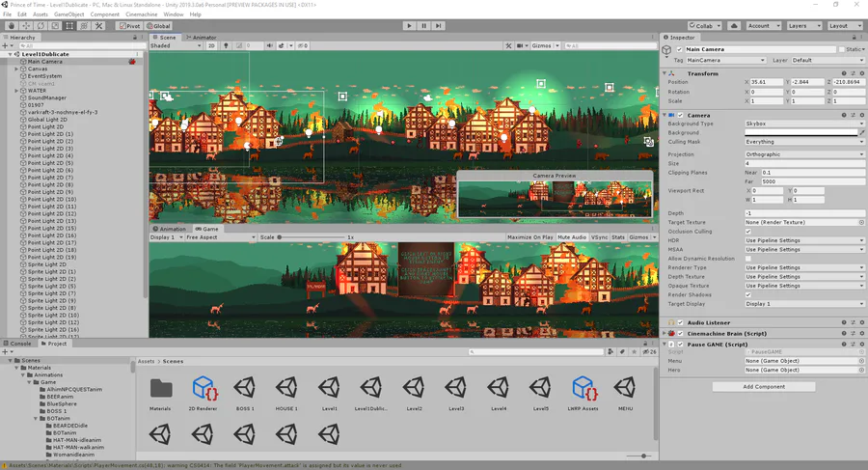Open the Layer Default dropdown
This screenshot has width=868, height=470.
pyautogui.click(x=827, y=60)
